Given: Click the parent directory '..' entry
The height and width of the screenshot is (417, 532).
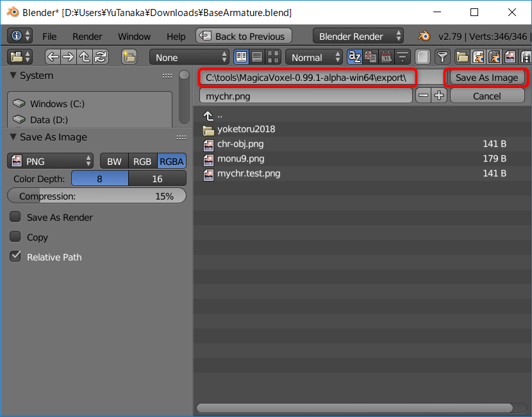Looking at the screenshot, I should click(362, 115).
